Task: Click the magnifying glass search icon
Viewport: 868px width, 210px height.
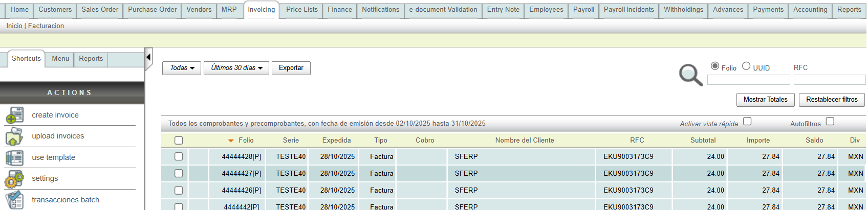Action: coord(690,75)
